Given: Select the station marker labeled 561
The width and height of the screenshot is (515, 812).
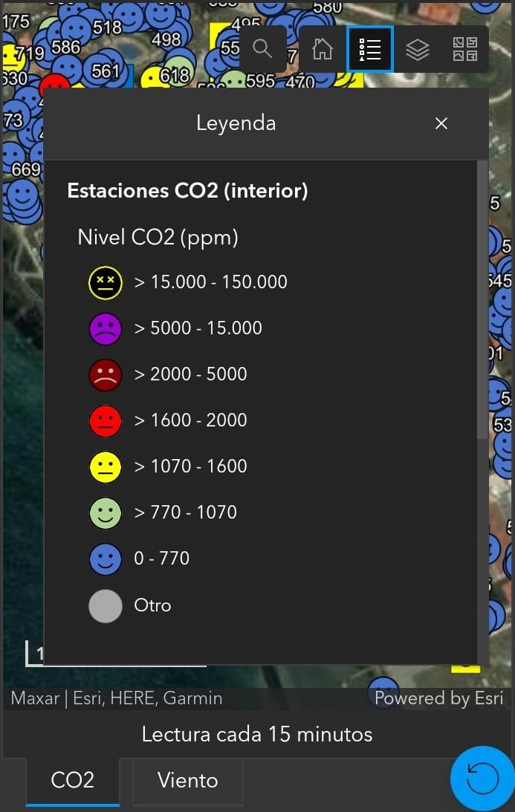Looking at the screenshot, I should coord(106,70).
